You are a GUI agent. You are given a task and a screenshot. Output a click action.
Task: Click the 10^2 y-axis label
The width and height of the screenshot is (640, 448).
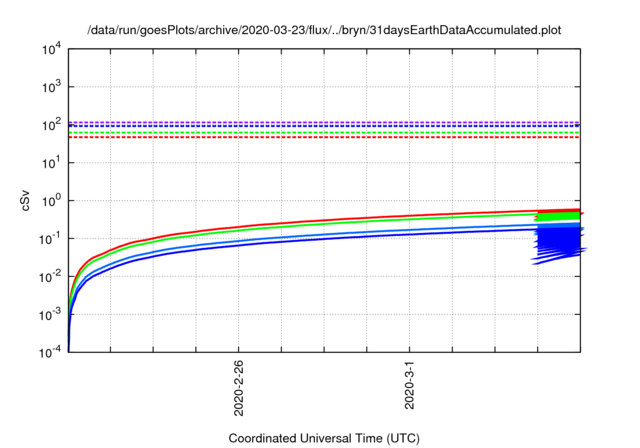pyautogui.click(x=52, y=124)
